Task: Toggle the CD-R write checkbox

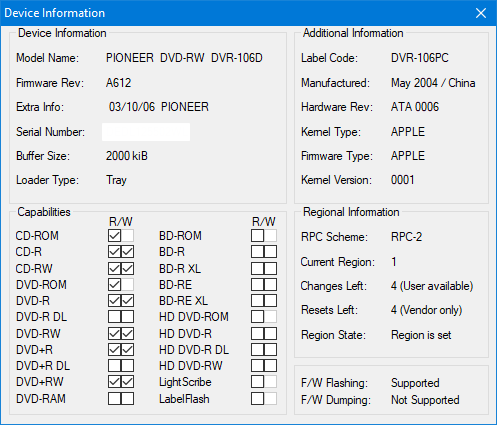Action: pyautogui.click(x=127, y=252)
